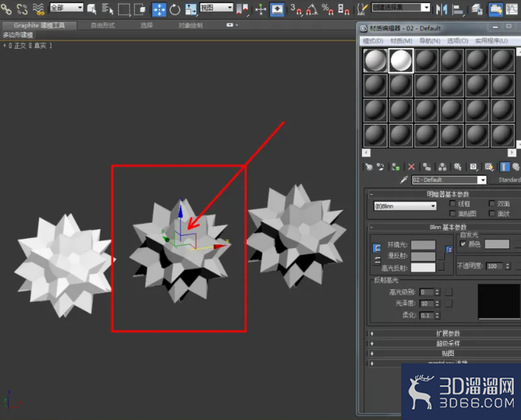Toggle the Window/Crossing selection icon
This screenshot has height=420, width=521.
tap(140, 9)
